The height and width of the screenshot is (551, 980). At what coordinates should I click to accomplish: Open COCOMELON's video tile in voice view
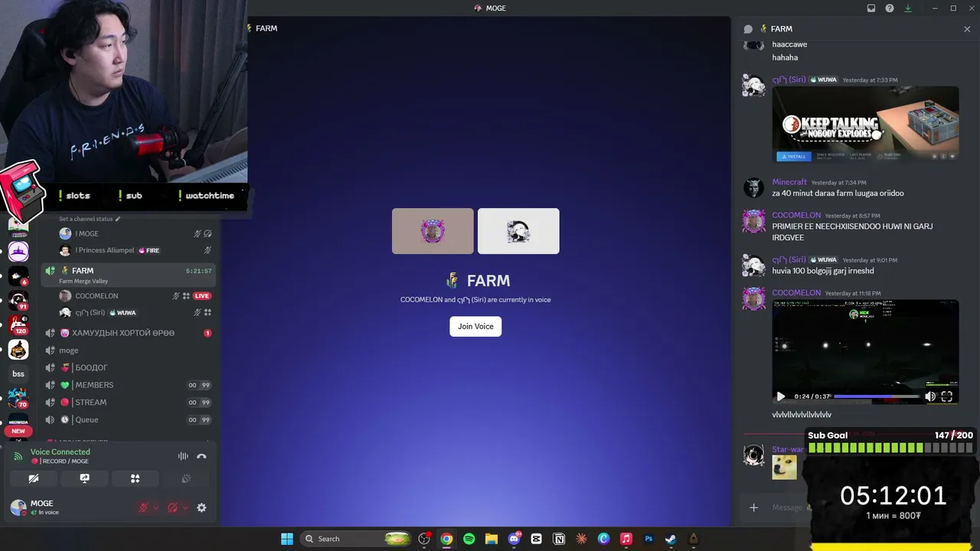pyautogui.click(x=433, y=231)
